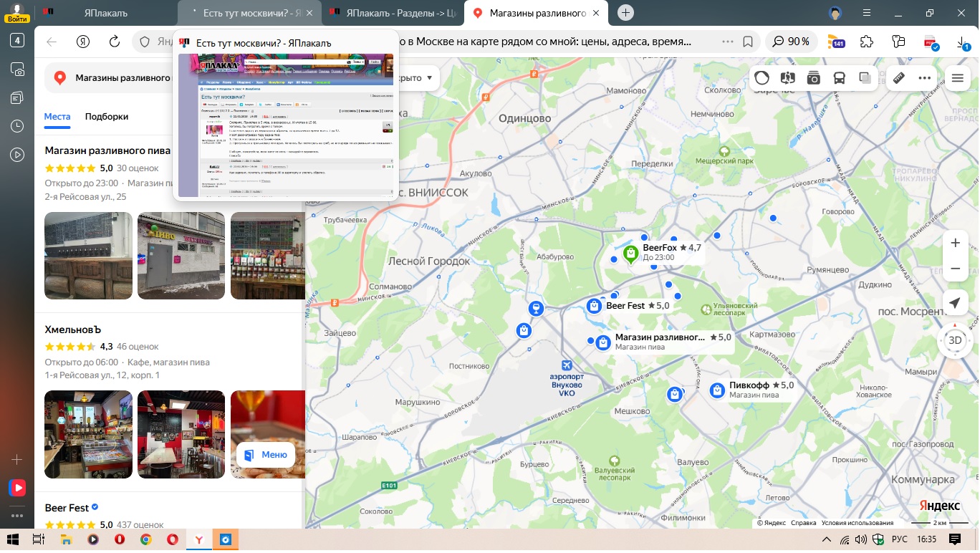Screen dimensions: 980x553
Task: Reload the current page
Action: tap(114, 42)
